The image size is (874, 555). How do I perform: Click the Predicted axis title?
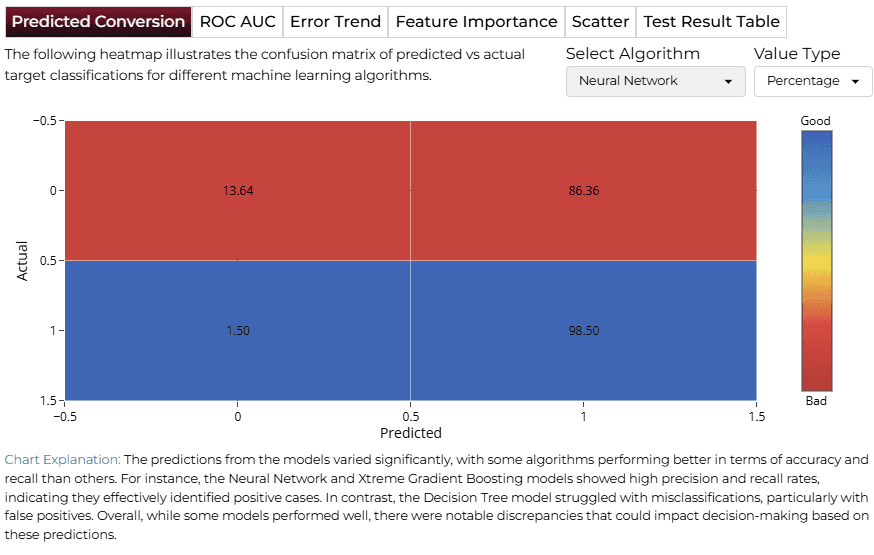click(x=411, y=433)
